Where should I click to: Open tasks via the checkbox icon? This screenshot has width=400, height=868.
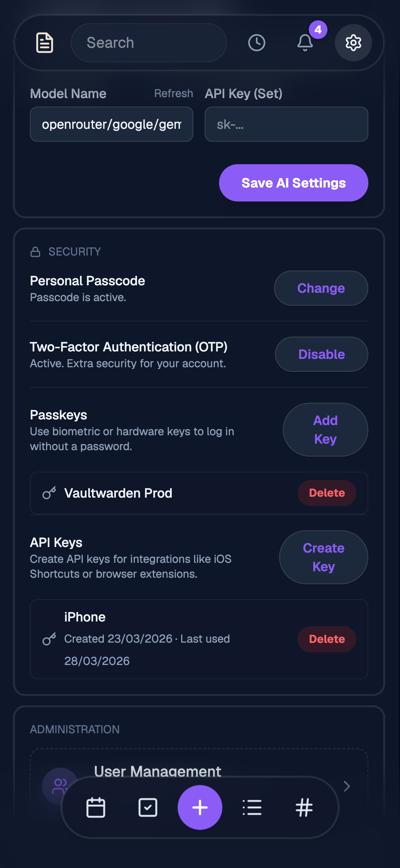tap(148, 807)
